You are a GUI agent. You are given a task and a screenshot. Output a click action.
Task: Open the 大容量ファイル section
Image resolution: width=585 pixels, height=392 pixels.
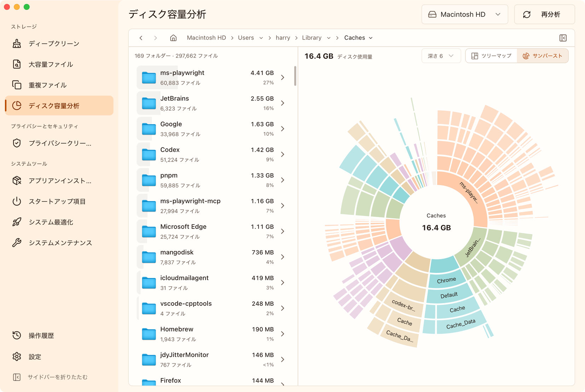coord(59,64)
